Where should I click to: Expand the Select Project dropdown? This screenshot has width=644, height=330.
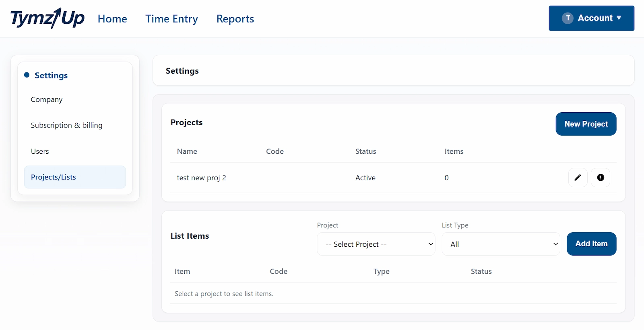click(x=376, y=244)
